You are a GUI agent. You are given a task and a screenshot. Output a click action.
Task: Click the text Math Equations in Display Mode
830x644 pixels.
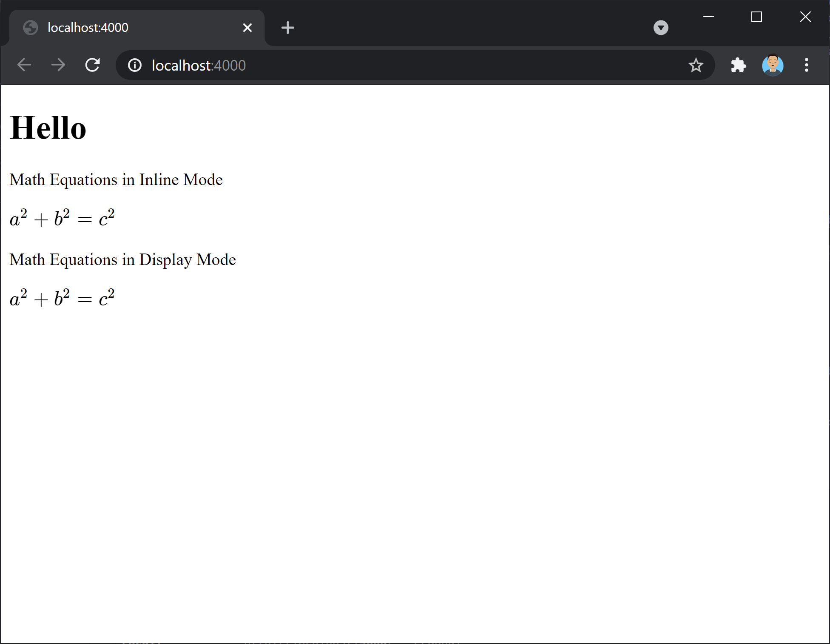122,259
